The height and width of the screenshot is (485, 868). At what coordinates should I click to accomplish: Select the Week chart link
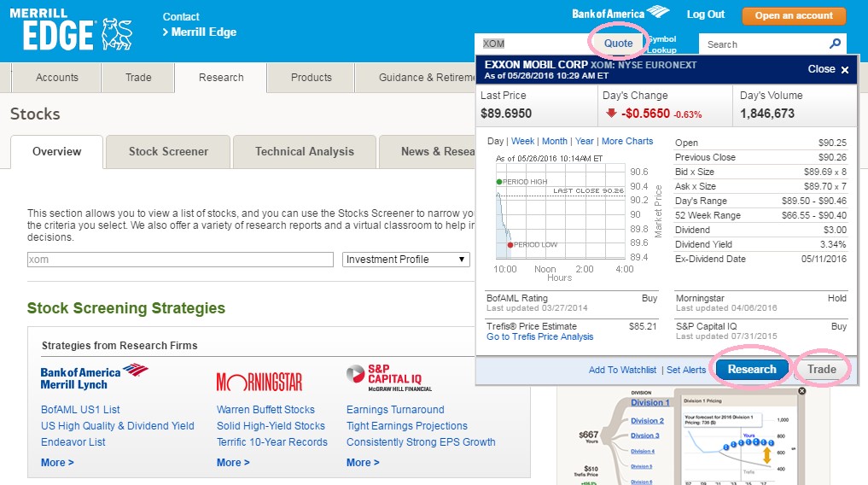click(522, 141)
